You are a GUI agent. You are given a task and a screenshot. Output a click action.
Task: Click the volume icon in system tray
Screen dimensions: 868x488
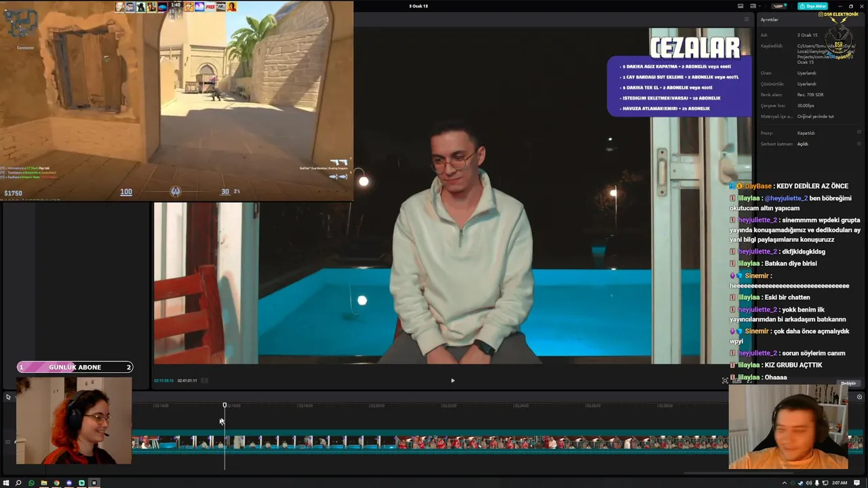tap(809, 483)
